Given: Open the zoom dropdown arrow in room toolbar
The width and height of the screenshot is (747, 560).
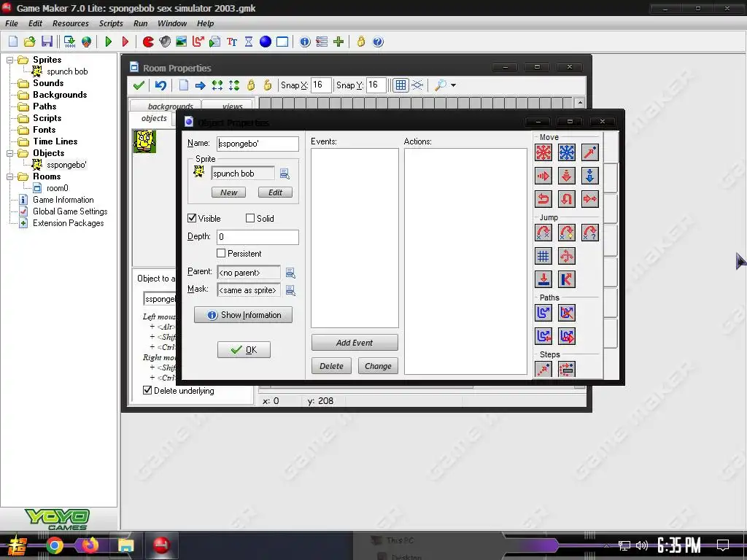Looking at the screenshot, I should [453, 85].
